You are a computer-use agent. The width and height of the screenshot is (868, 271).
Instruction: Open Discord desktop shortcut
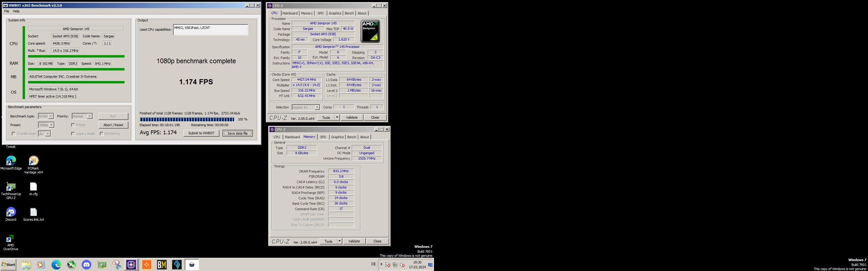point(11,214)
